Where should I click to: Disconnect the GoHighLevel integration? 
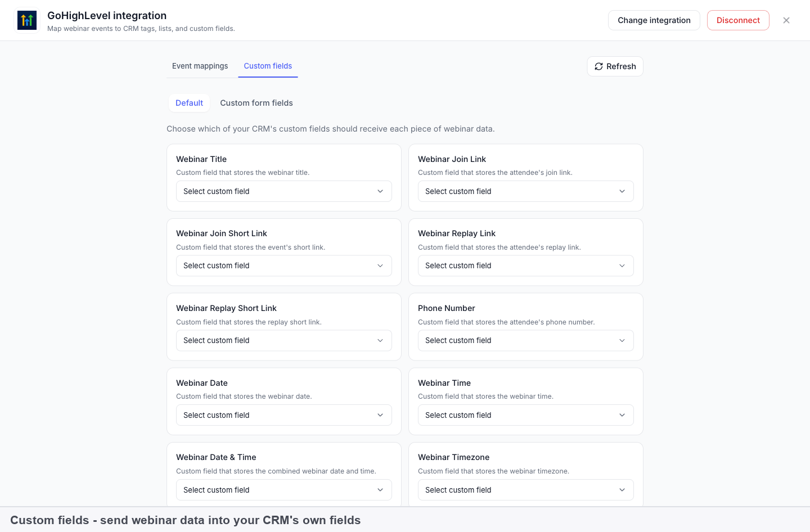click(x=738, y=20)
